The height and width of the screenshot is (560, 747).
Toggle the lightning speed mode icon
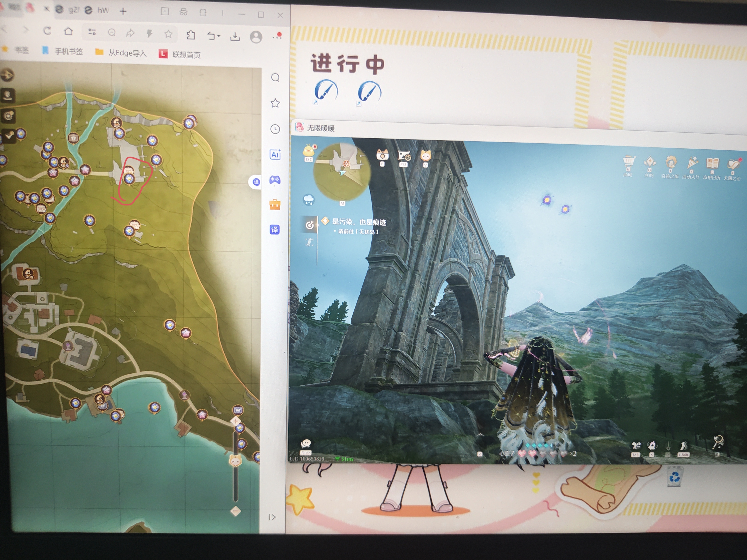point(149,33)
